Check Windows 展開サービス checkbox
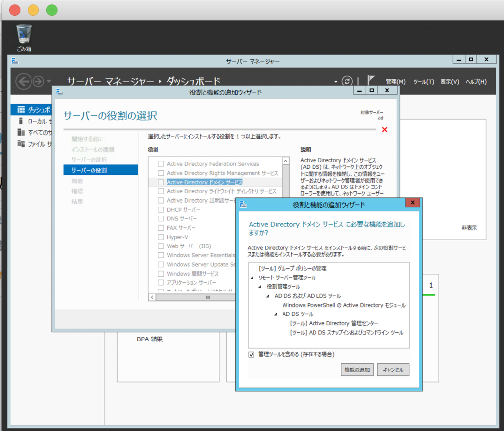This screenshot has width=504, height=431. [x=161, y=274]
